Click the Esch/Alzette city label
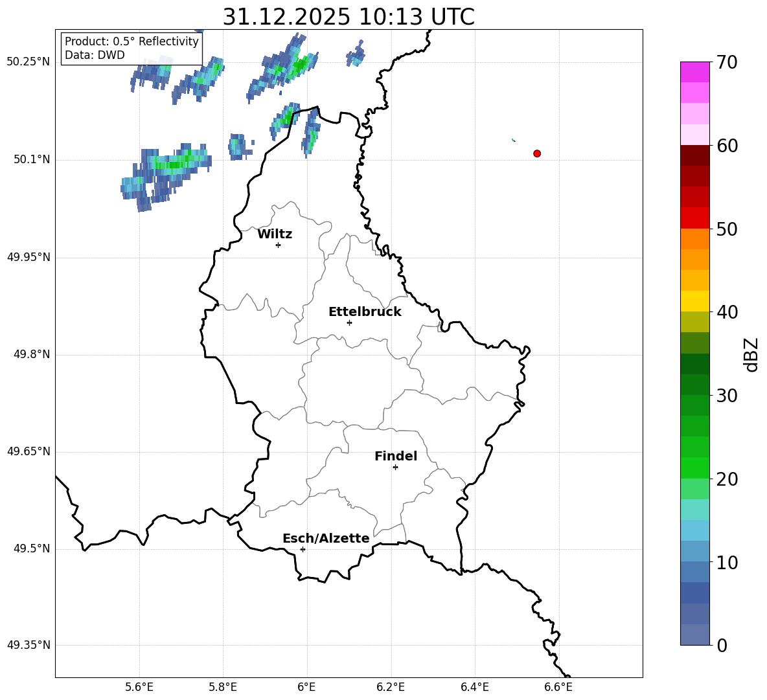 point(326,538)
